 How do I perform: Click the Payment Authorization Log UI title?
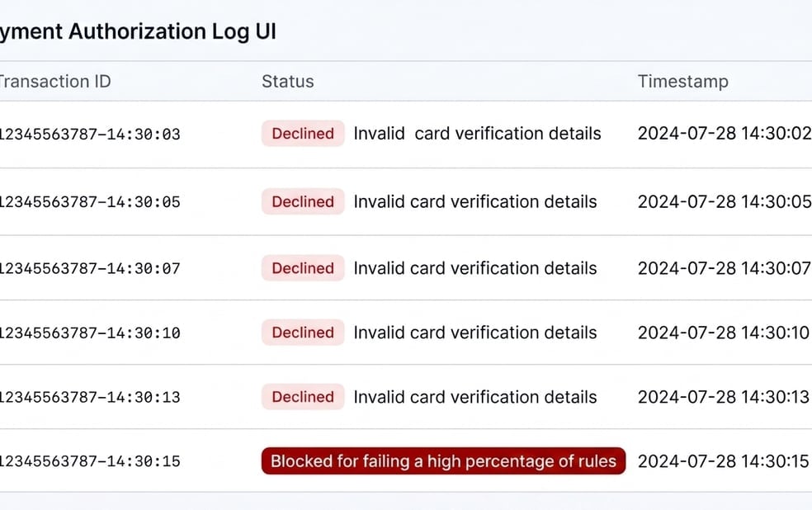(138, 31)
